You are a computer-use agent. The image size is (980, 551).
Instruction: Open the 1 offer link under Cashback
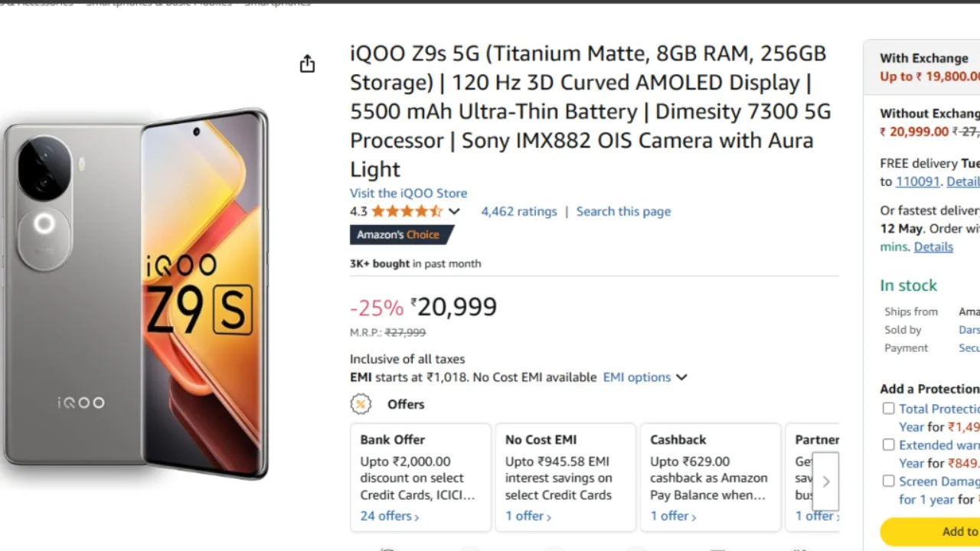[673, 516]
